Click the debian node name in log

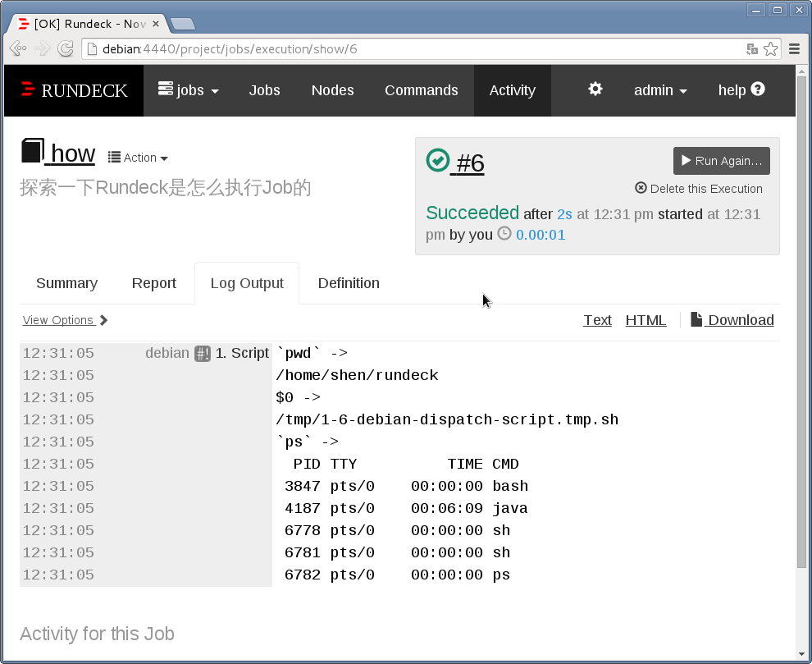(x=167, y=353)
